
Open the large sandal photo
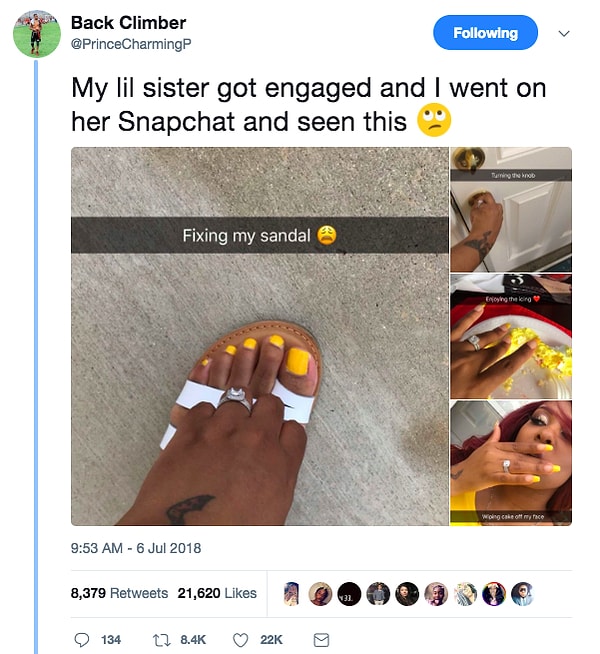(x=260, y=336)
